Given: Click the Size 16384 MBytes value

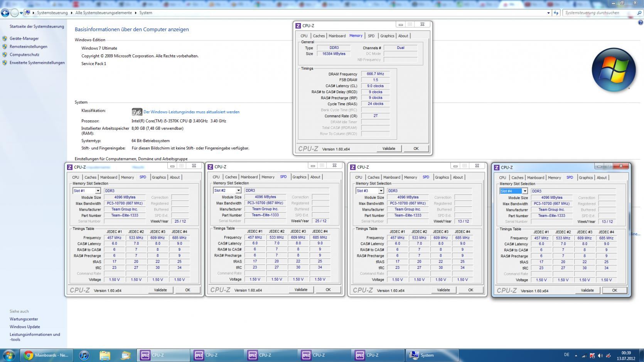Looking at the screenshot, I should (334, 54).
